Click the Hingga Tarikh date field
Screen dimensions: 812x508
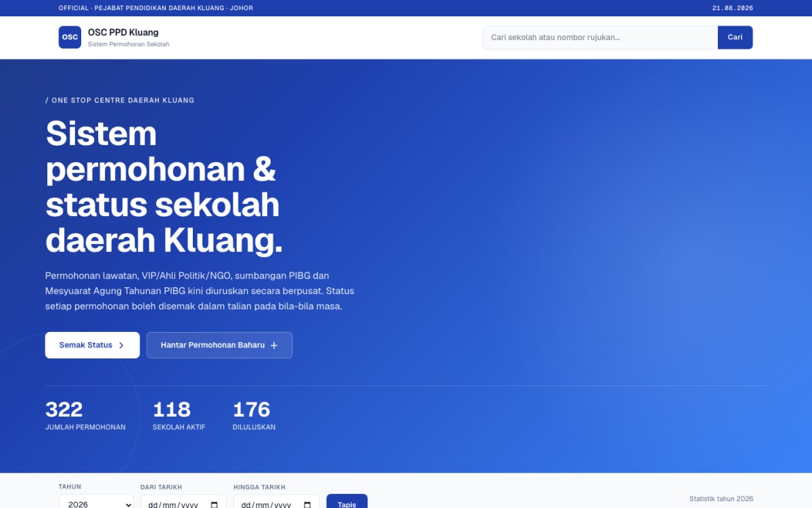pyautogui.click(x=277, y=503)
